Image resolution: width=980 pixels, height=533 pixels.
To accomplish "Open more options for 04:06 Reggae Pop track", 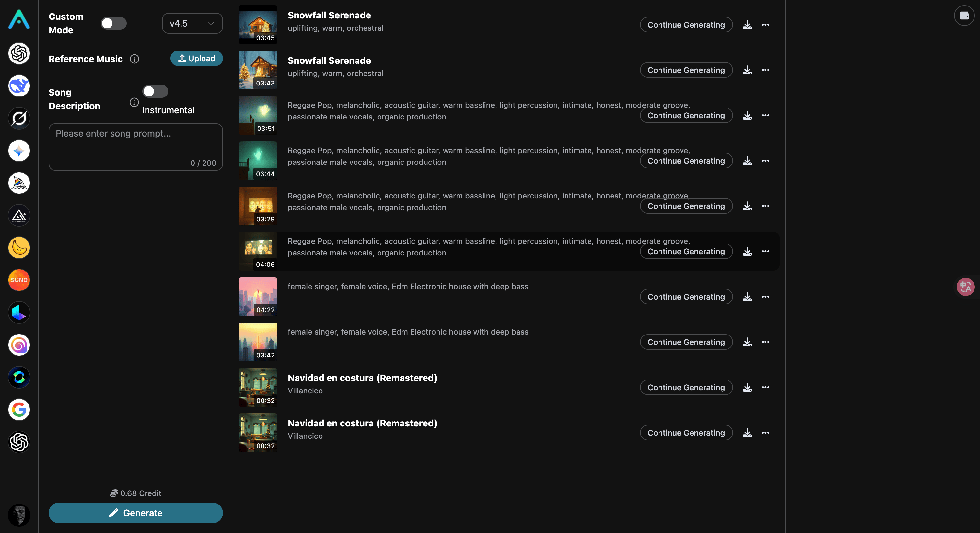I will point(765,251).
